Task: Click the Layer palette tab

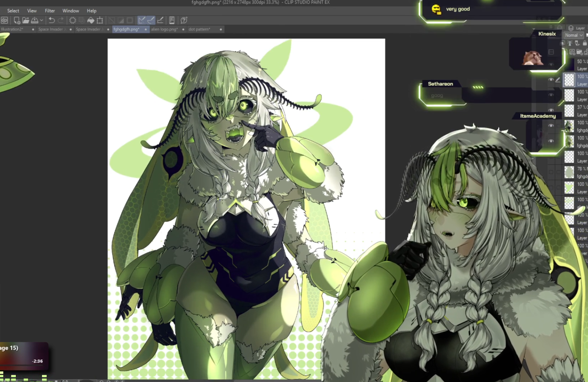Action: pyautogui.click(x=577, y=28)
